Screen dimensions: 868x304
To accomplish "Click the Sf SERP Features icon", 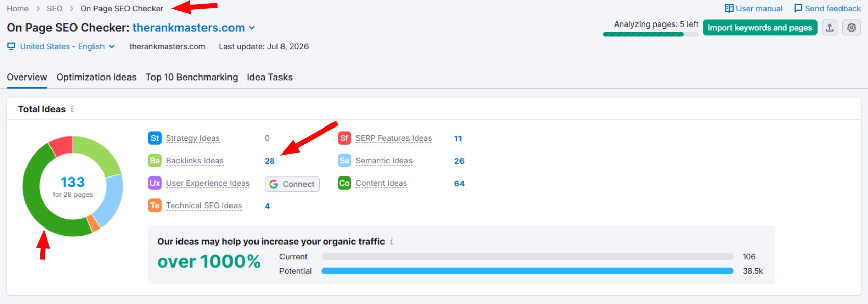I will pyautogui.click(x=344, y=138).
